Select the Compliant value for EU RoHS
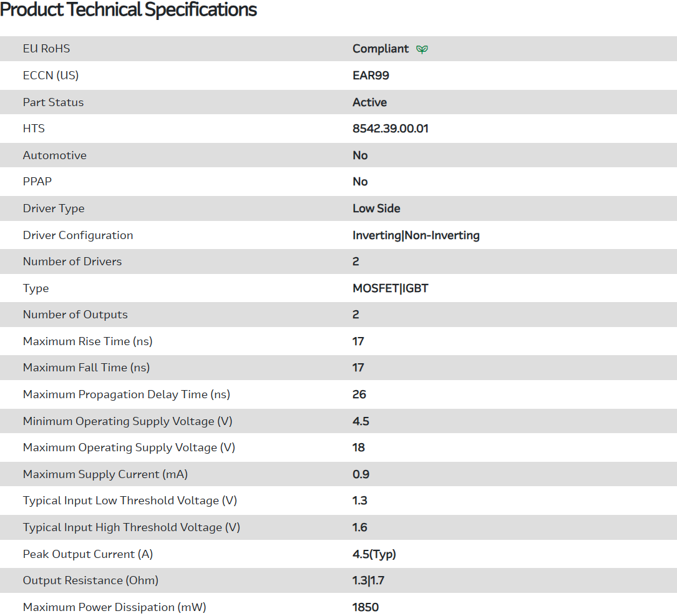The width and height of the screenshot is (677, 616). point(381,49)
